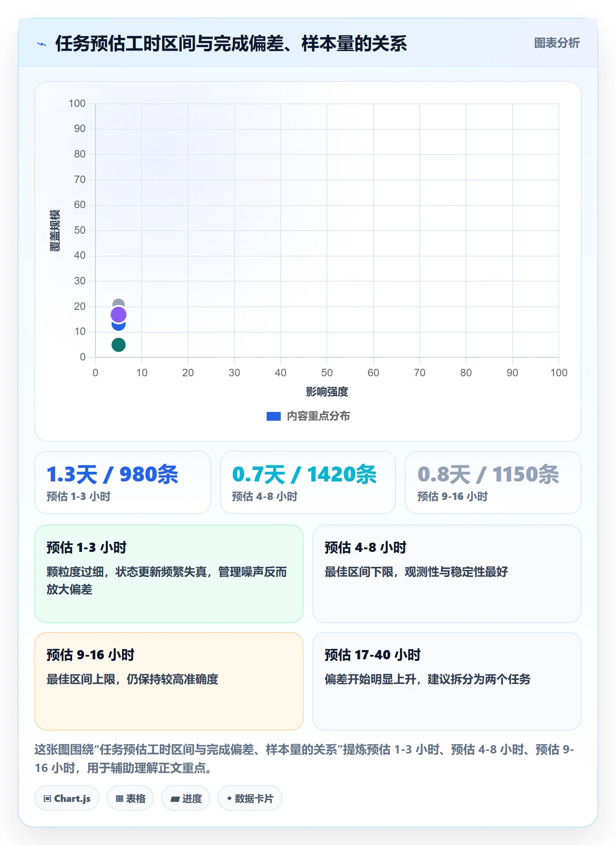The height and width of the screenshot is (845, 616).
Task: Click the dark green data point in the chart
Action: [118, 345]
